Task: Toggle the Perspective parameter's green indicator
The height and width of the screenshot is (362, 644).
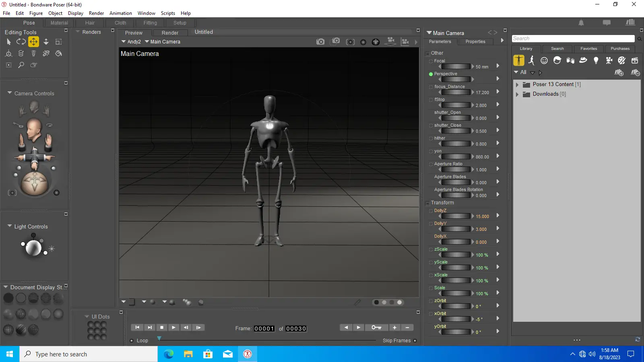Action: [x=431, y=74]
